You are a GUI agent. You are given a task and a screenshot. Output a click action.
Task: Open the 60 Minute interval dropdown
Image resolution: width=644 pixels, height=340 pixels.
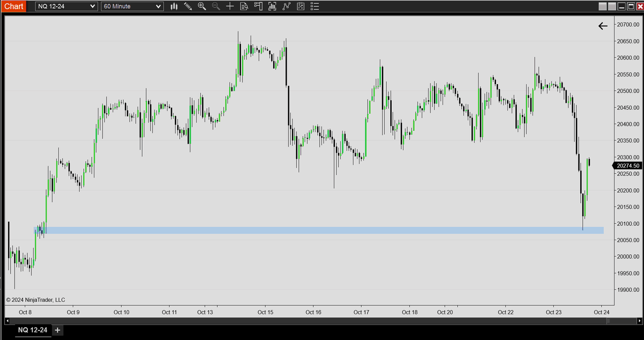point(132,6)
